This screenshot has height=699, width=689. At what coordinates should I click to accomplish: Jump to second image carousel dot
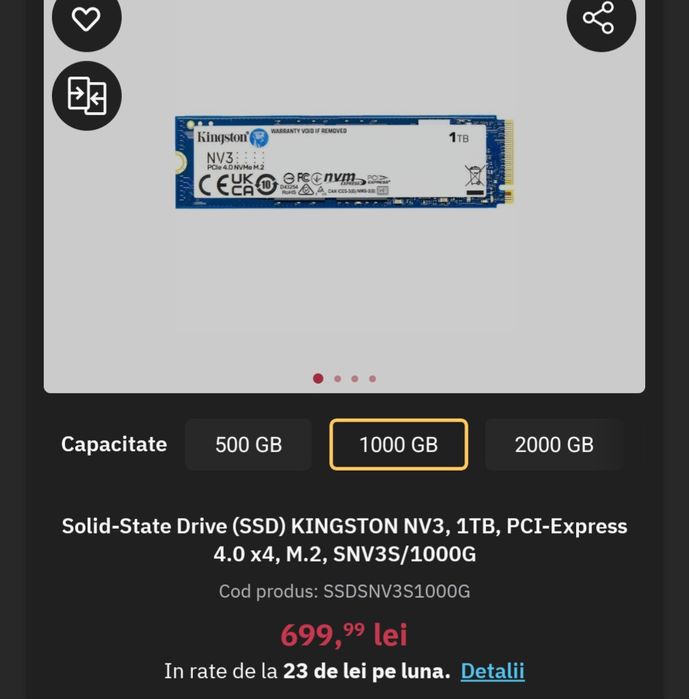337,378
